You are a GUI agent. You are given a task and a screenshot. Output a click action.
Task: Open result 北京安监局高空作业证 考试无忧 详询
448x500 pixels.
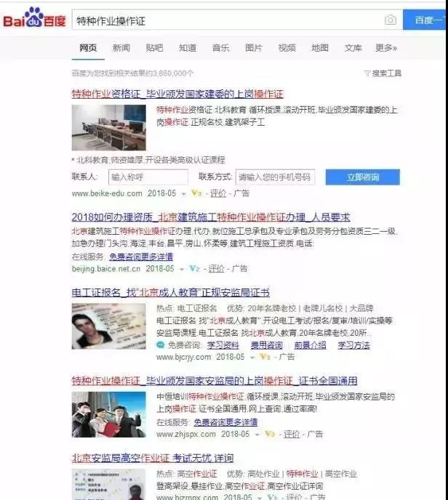point(153,459)
